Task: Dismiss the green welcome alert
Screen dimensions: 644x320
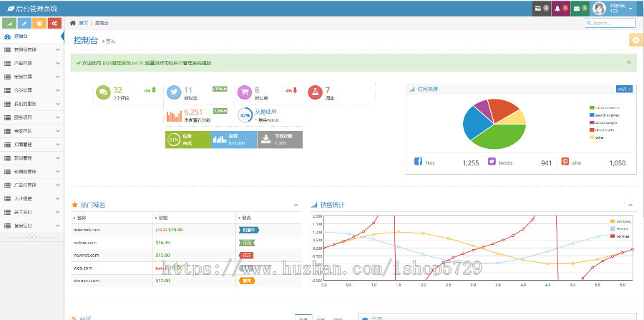Action: point(629,62)
